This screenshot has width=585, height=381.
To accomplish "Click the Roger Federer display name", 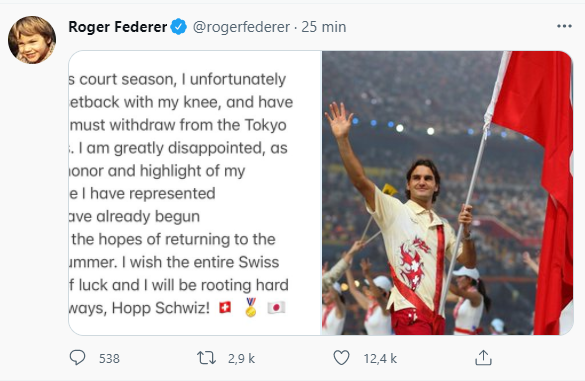I will (x=118, y=27).
